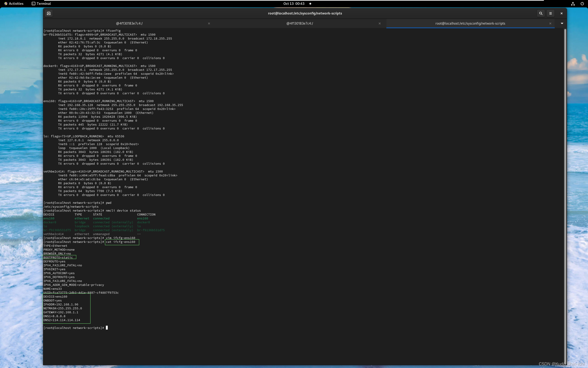The width and height of the screenshot is (588, 368).
Task: Close the terminal window
Action: pyautogui.click(x=562, y=13)
